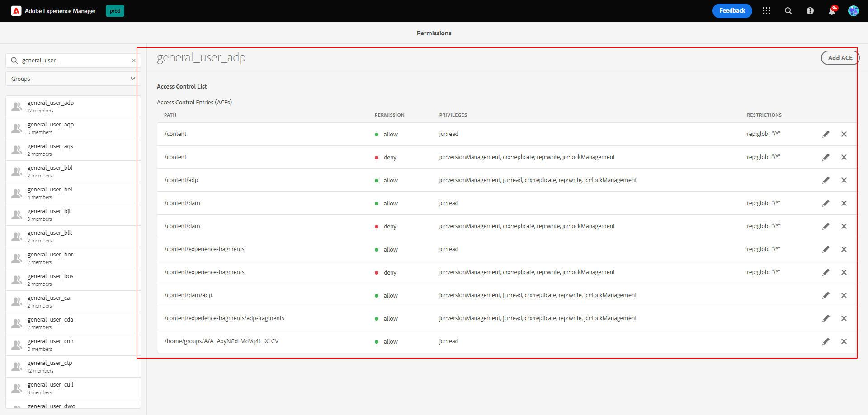868x415 pixels.
Task: Delete the /content deny ACE entry
Action: pos(844,157)
